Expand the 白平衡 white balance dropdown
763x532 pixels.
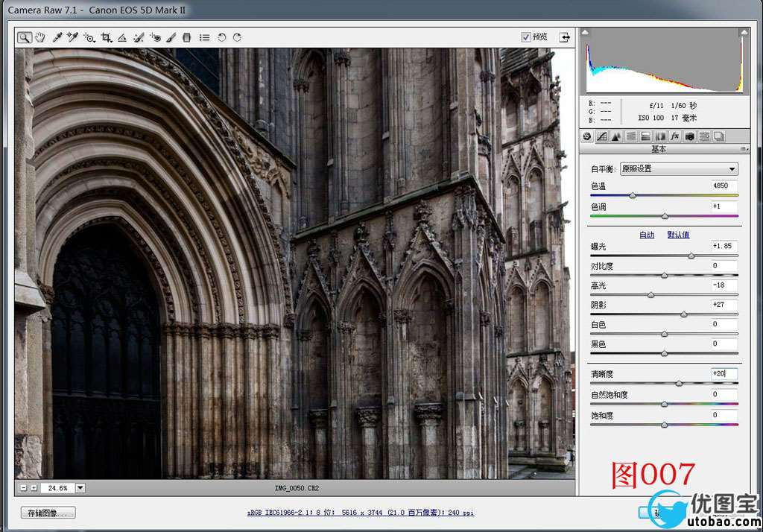680,169
